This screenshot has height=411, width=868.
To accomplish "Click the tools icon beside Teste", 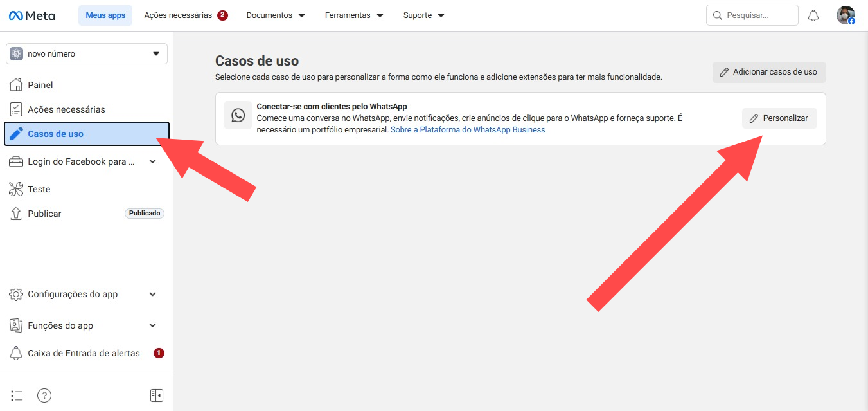I will [x=16, y=189].
